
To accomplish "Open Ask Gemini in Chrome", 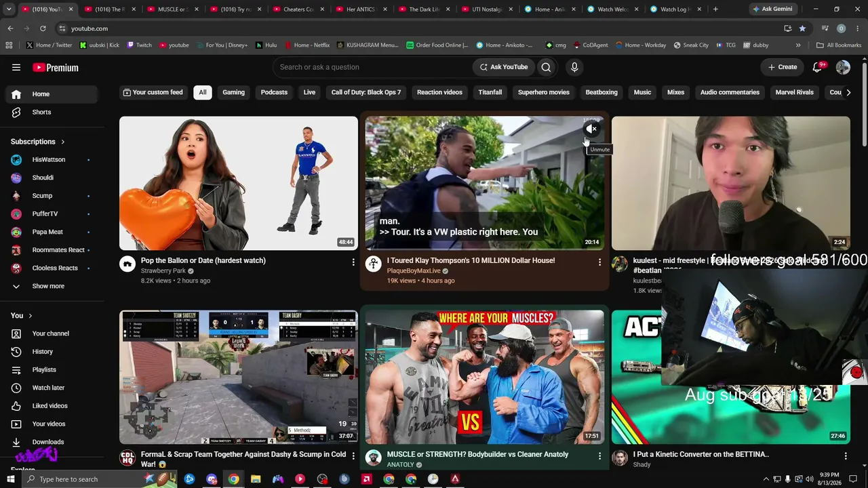I will coord(772,9).
